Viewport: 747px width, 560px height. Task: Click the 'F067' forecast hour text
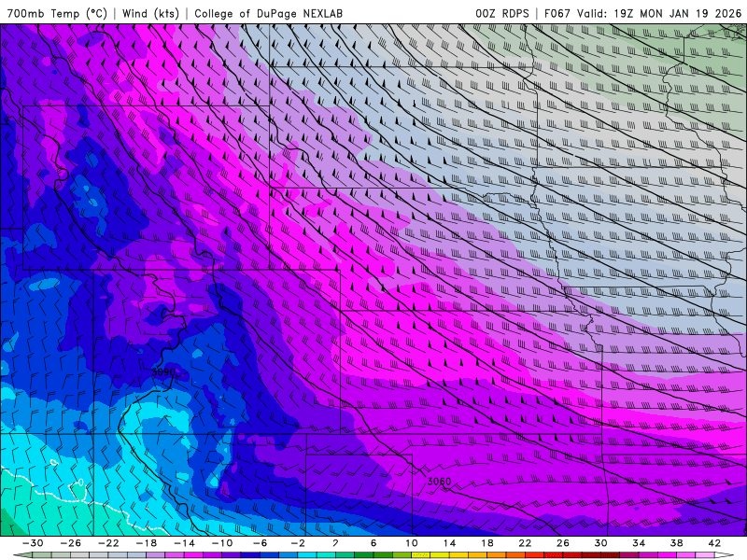pos(557,13)
